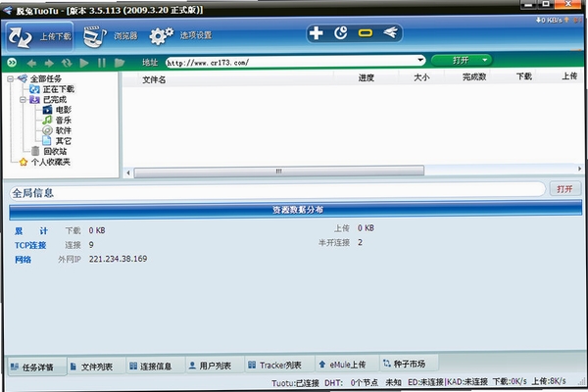
Task: Select 正在下载 in the task tree
Action: coord(59,89)
